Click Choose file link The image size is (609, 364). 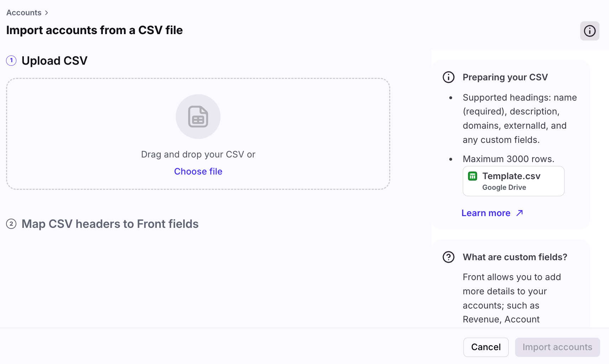[x=198, y=171]
